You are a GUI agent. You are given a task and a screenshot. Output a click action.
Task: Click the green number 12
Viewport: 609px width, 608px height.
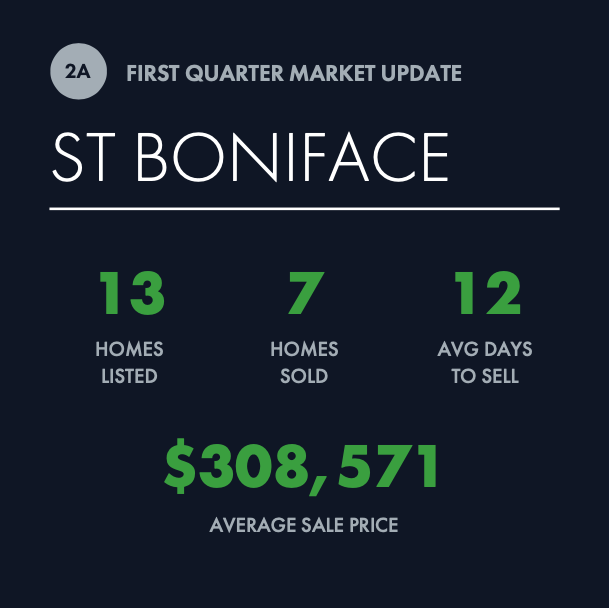click(x=487, y=293)
